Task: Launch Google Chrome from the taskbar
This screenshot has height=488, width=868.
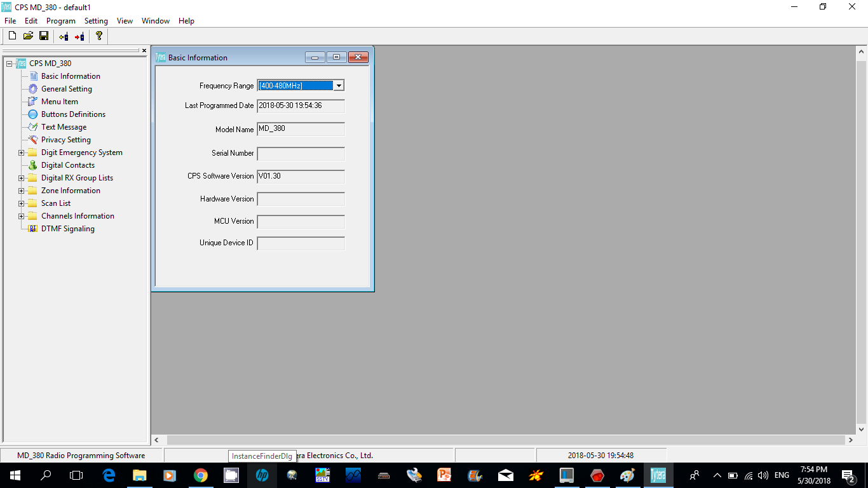Action: click(200, 475)
